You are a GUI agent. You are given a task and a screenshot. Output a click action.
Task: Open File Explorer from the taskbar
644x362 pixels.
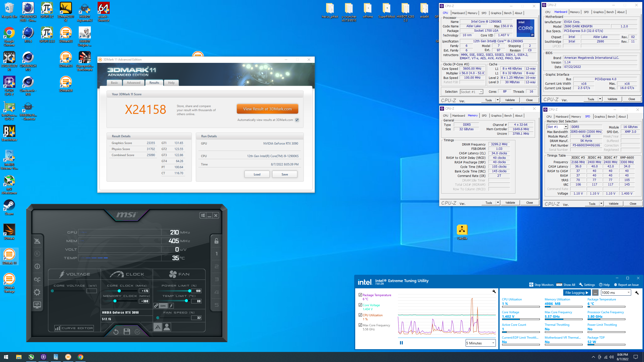pos(19,357)
